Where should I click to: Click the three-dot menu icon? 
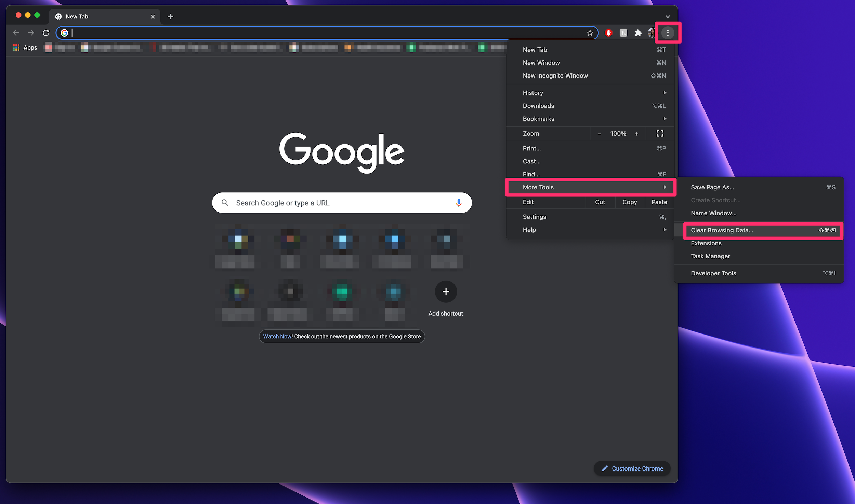click(x=668, y=33)
